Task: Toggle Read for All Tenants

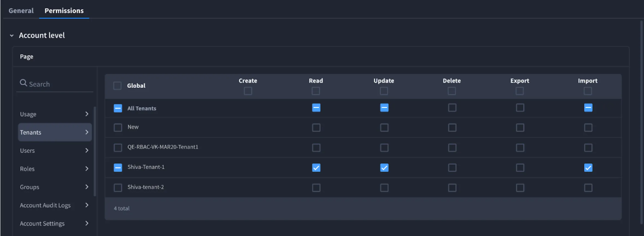Action: point(316,108)
